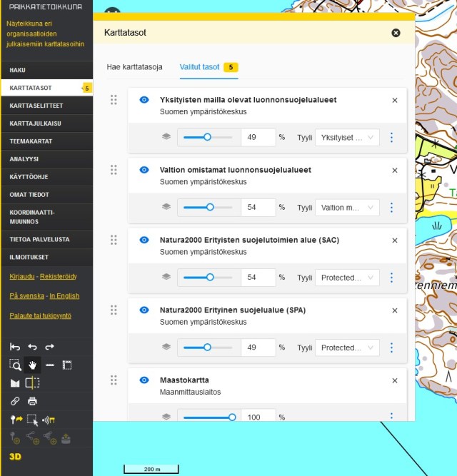Click the map link chain icon
457x476 pixels.
15,401
